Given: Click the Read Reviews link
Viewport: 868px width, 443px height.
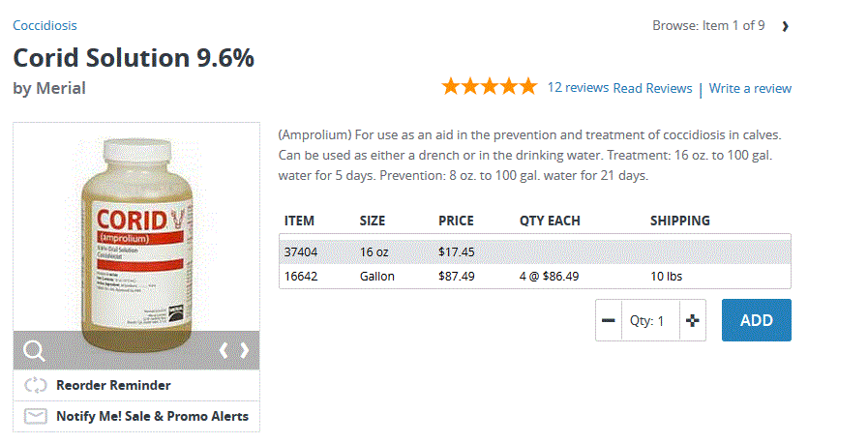Looking at the screenshot, I should click(x=652, y=88).
